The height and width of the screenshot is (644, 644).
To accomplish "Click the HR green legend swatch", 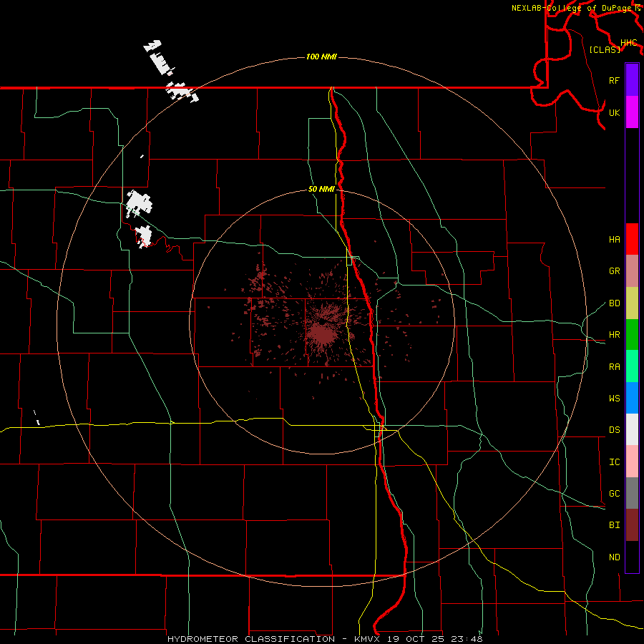I will pos(632,334).
